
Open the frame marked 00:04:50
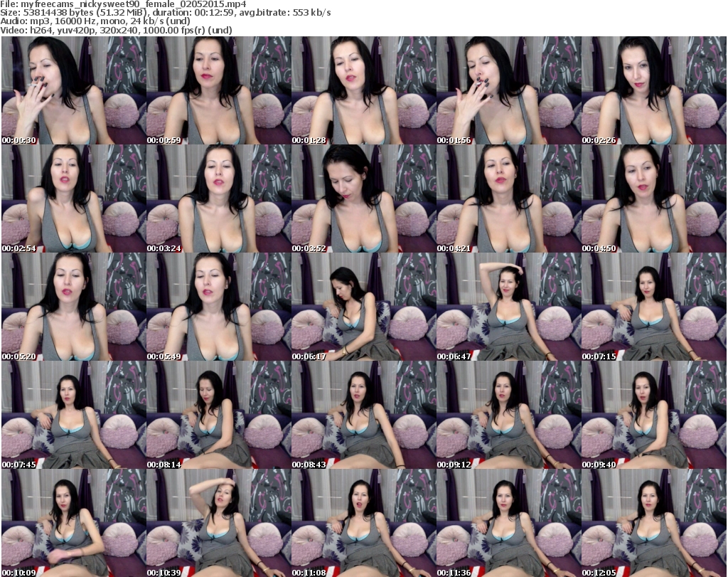pyautogui.click(x=654, y=198)
